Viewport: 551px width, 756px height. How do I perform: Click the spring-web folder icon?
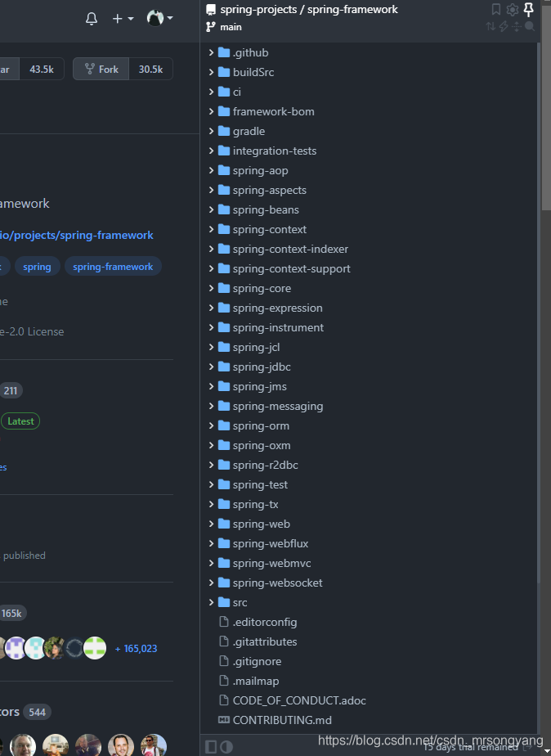click(x=224, y=524)
